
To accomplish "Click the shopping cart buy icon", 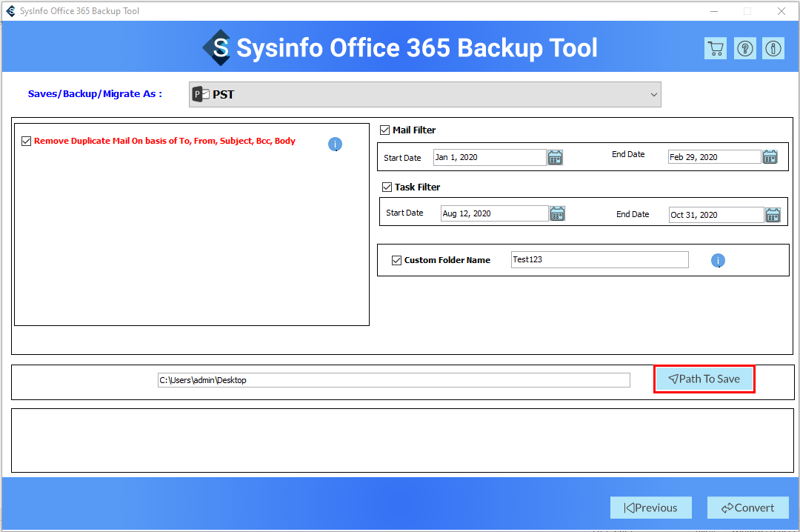I will click(716, 49).
